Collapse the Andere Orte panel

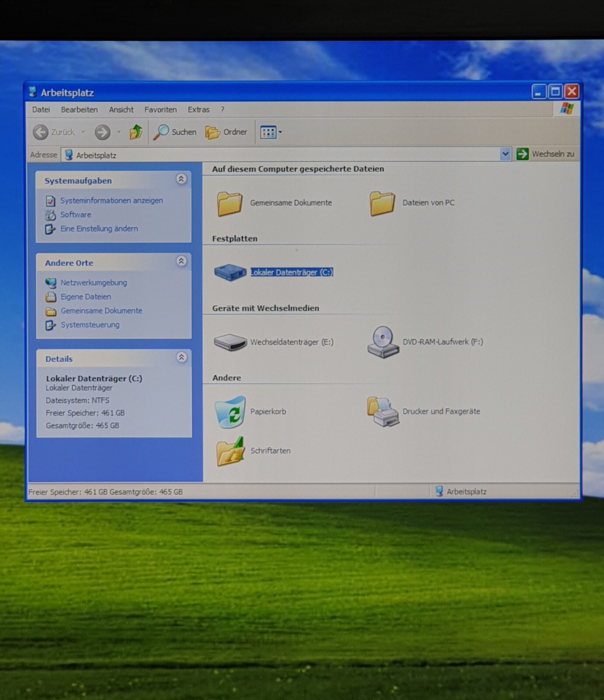coord(181,261)
